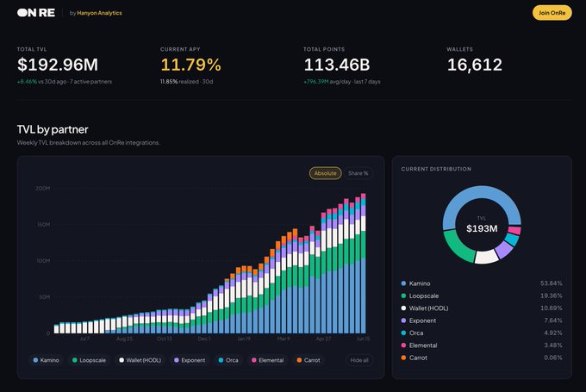The height and width of the screenshot is (392, 586).
Task: Select Carrot row in distribution list
Action: 482,358
